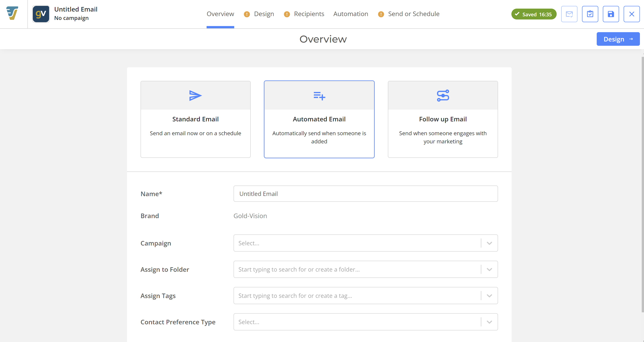Screen dimensions: 644x342
Task: Click the list-plus Automated Email icon
Action: [319, 96]
